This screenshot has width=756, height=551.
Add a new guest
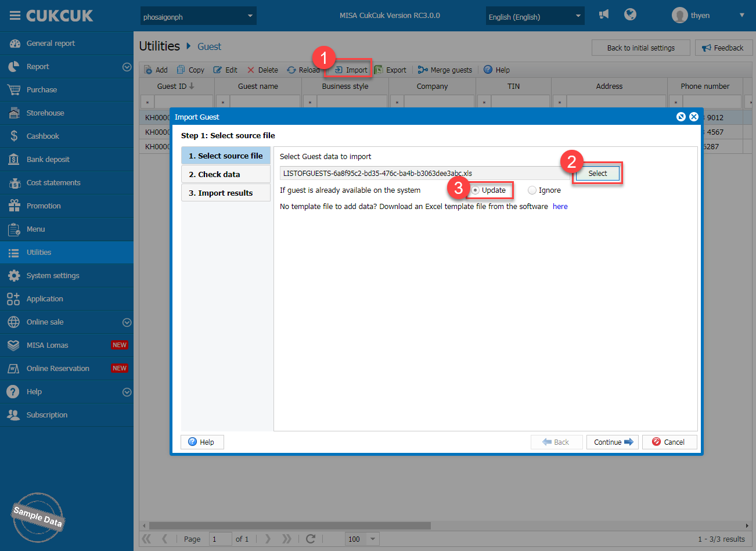tap(156, 70)
